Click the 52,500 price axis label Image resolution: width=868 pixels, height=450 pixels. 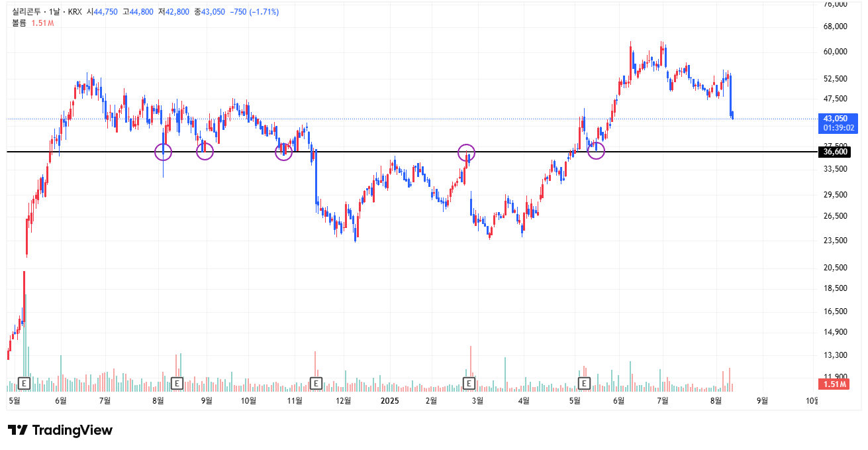(836, 79)
